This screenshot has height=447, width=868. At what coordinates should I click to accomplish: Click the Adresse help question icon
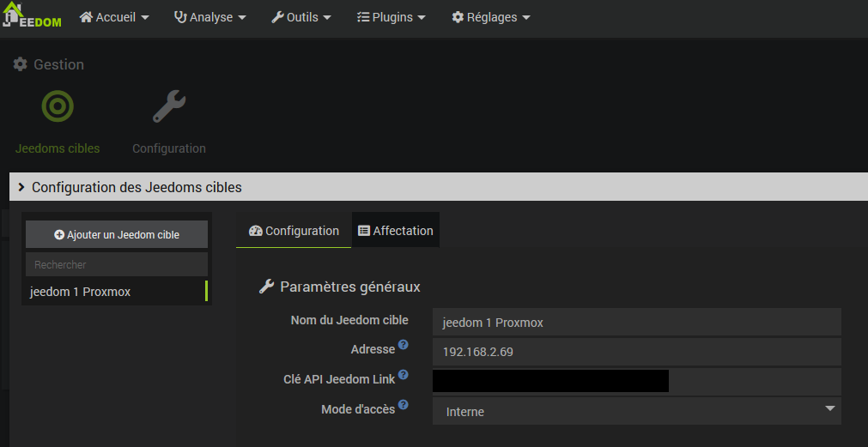[403, 345]
